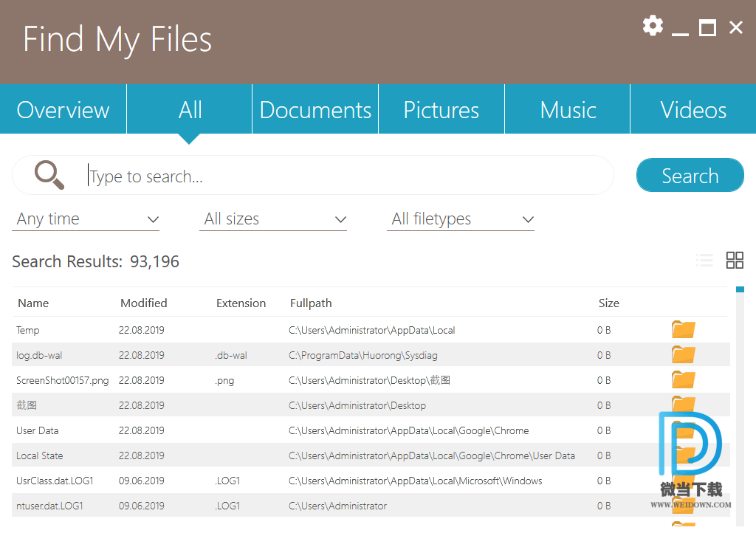Select the User Data row name
Image resolution: width=756 pixels, height=533 pixels.
[37, 430]
